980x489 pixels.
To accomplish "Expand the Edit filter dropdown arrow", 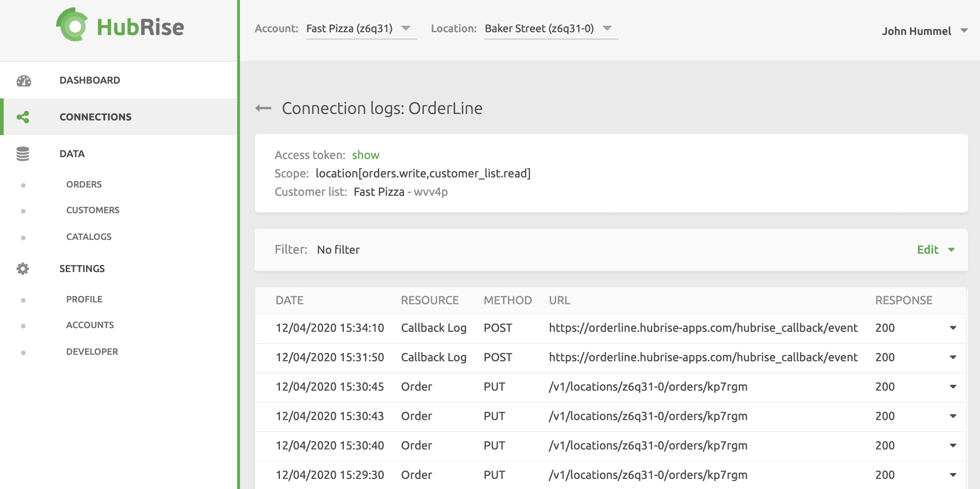I will pos(952,250).
